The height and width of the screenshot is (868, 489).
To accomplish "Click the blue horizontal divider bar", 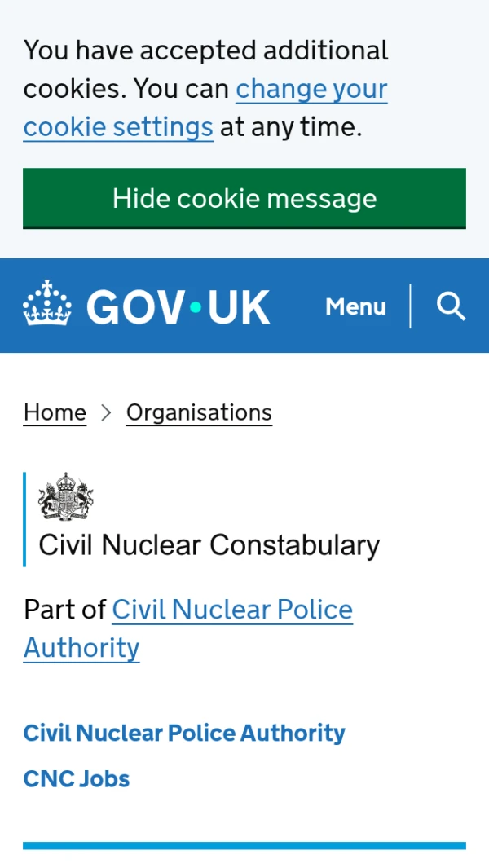I will (x=244, y=846).
